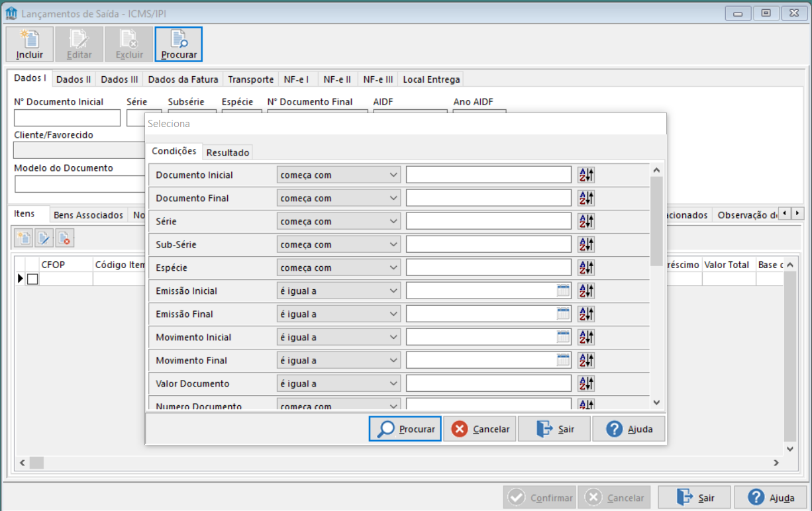Click the edit item icon in Itens toolbar
This screenshot has height=511, width=812.
[x=44, y=238]
